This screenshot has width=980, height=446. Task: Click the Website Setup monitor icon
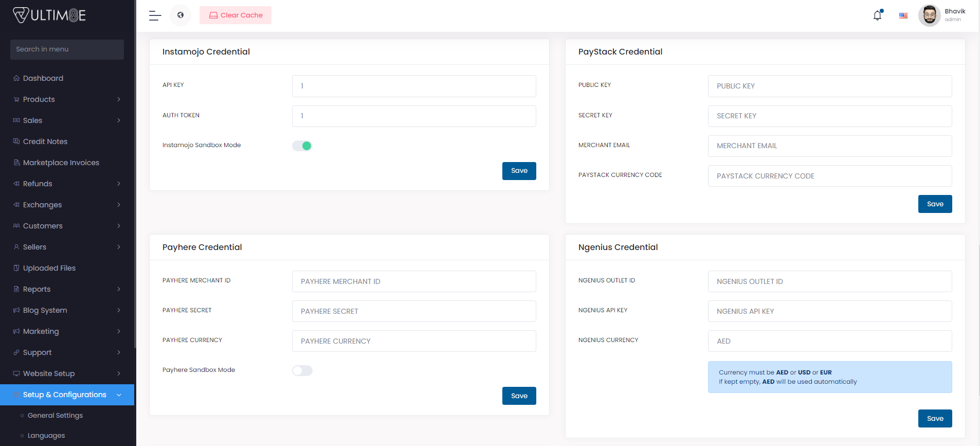16,373
